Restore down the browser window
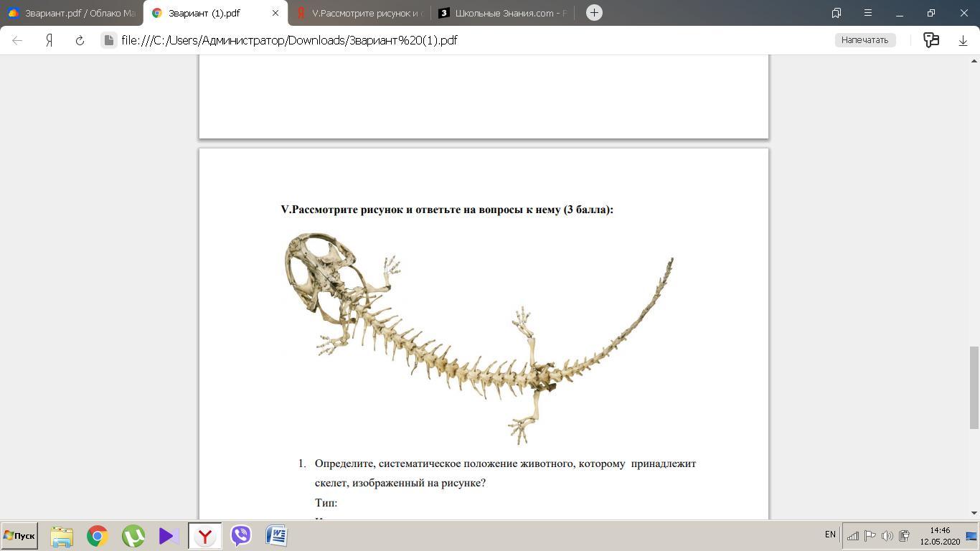Image resolution: width=980 pixels, height=551 pixels. click(x=931, y=13)
